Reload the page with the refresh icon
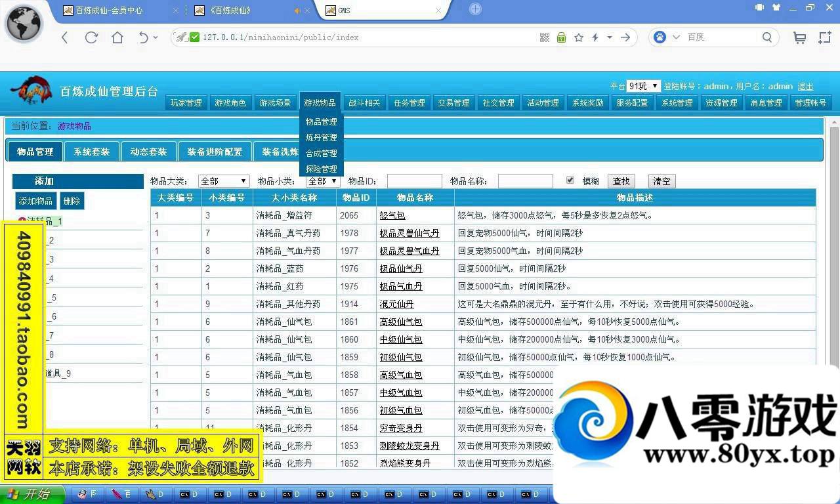Screen dimensions: 840x504 point(91,37)
